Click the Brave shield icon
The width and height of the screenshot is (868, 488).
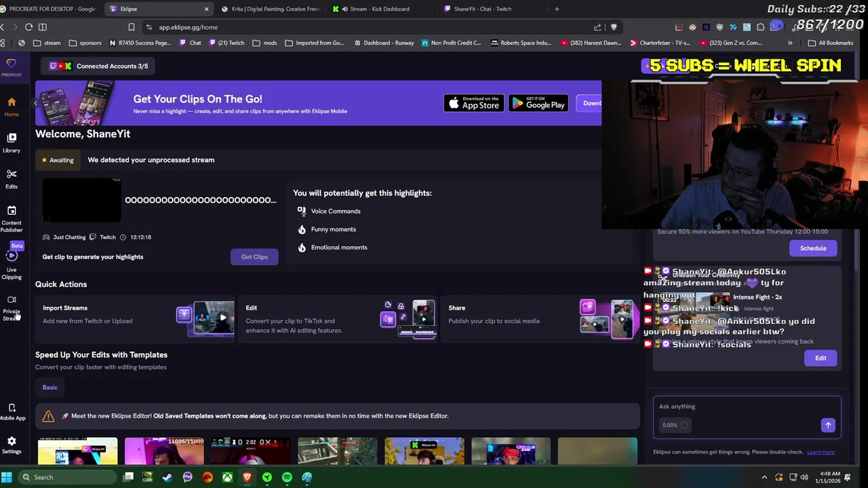(614, 27)
